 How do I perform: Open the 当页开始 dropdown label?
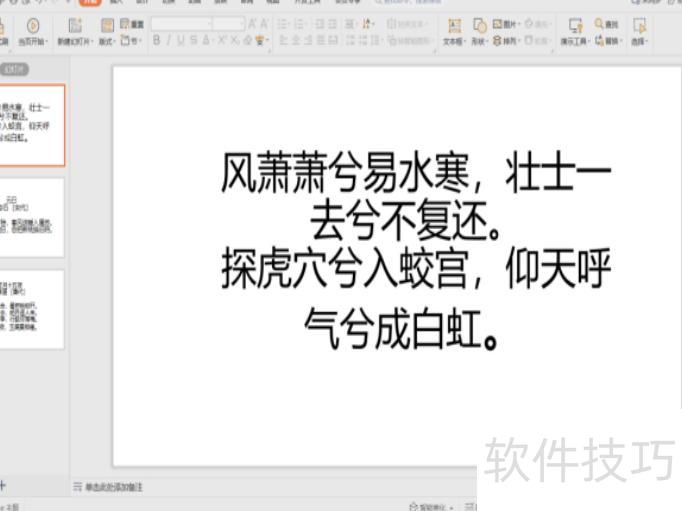[33, 41]
